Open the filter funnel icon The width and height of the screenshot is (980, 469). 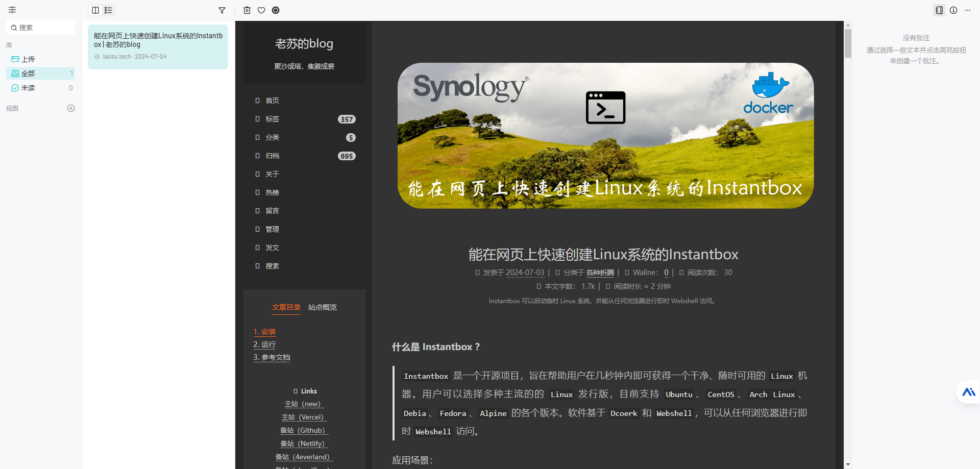click(x=222, y=10)
